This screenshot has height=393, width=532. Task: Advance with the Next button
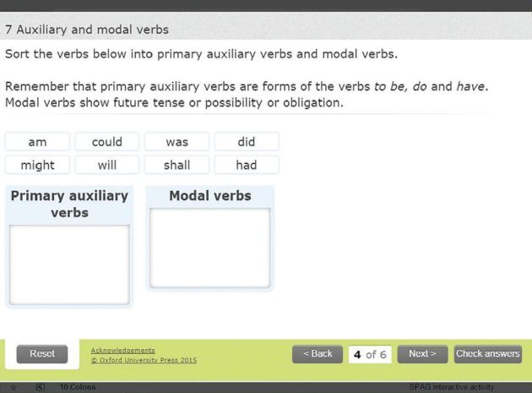(x=422, y=354)
